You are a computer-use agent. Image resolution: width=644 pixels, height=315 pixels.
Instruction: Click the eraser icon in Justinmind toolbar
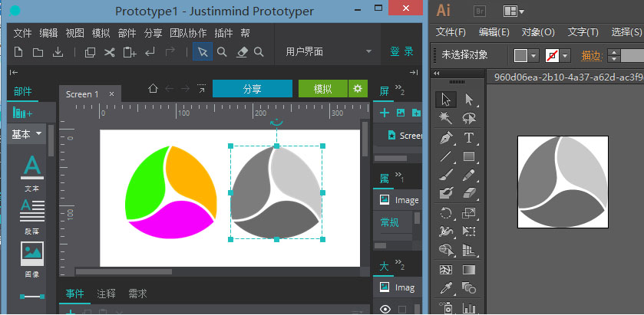tap(243, 51)
